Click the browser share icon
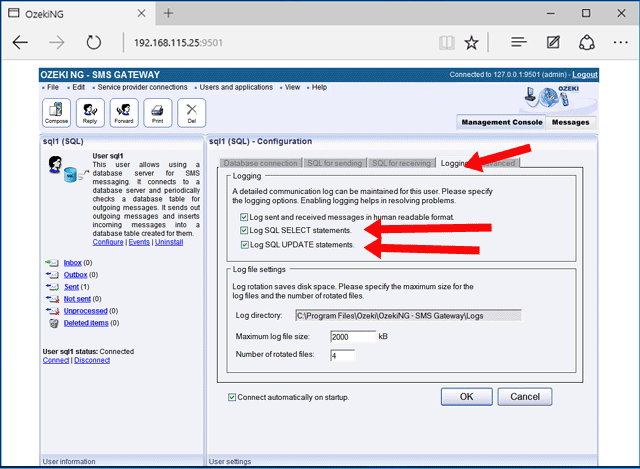 [x=587, y=42]
